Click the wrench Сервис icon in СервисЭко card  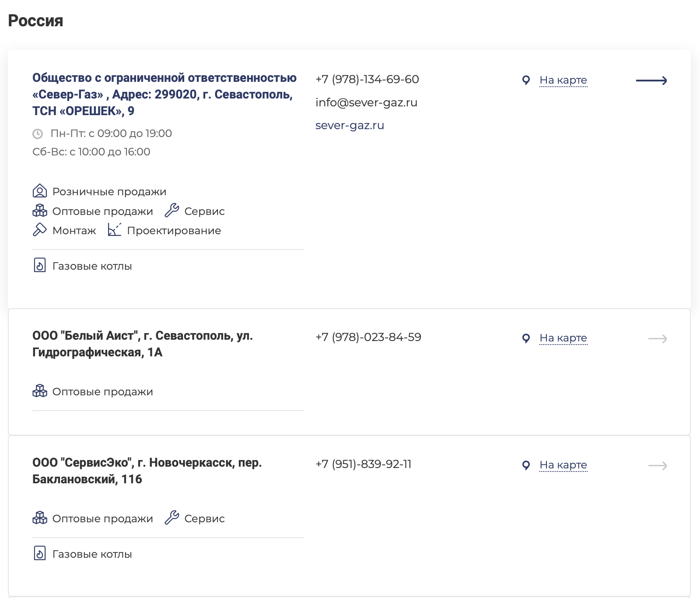tap(171, 518)
